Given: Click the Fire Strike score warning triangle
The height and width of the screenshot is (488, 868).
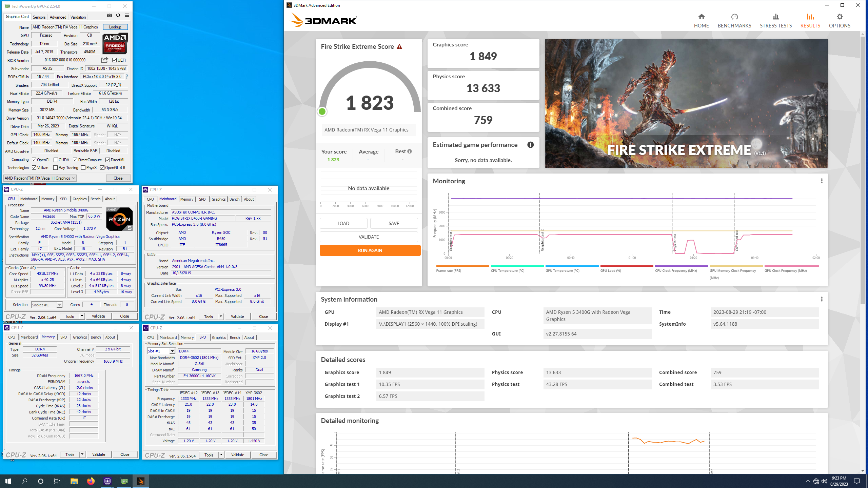Looking at the screenshot, I should 399,47.
